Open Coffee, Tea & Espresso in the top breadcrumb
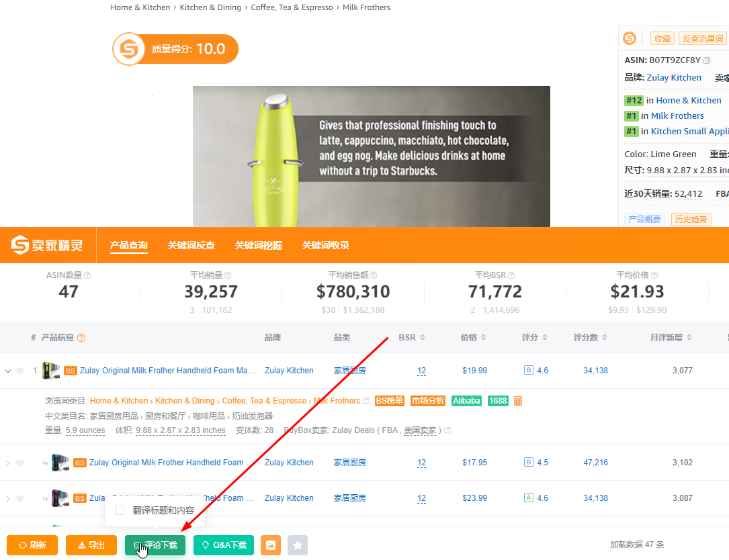Viewport: 729px width, 560px height. pos(292,7)
